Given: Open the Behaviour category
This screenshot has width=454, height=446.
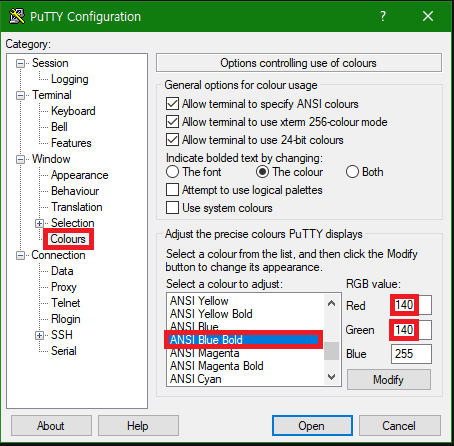Looking at the screenshot, I should pyautogui.click(x=75, y=191).
